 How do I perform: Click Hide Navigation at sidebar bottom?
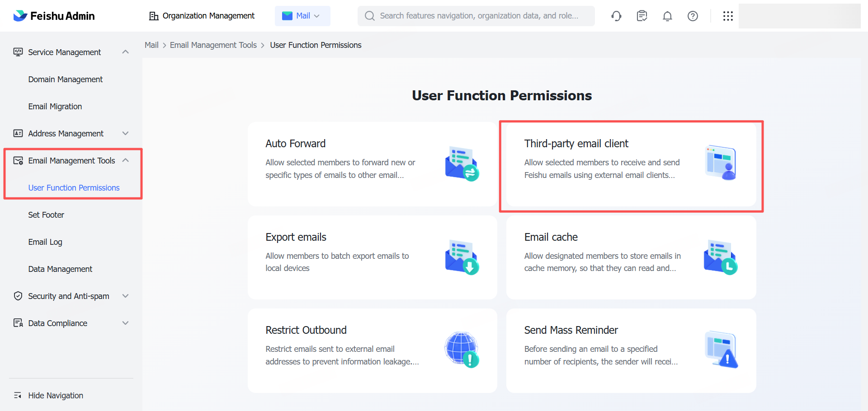point(55,396)
